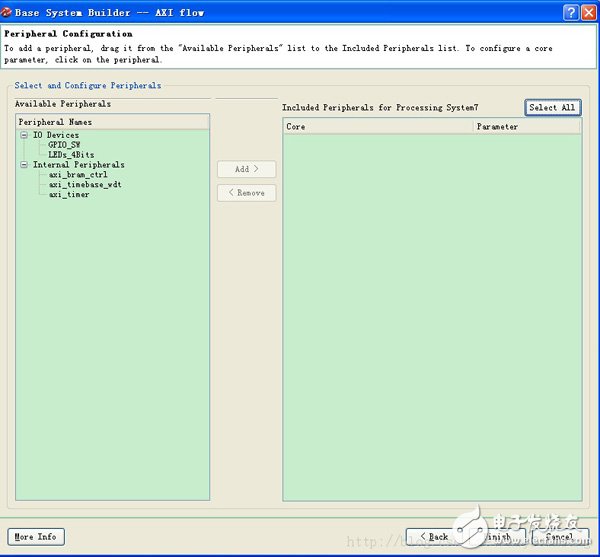
Task: Click the Parameter column header
Action: pos(527,127)
